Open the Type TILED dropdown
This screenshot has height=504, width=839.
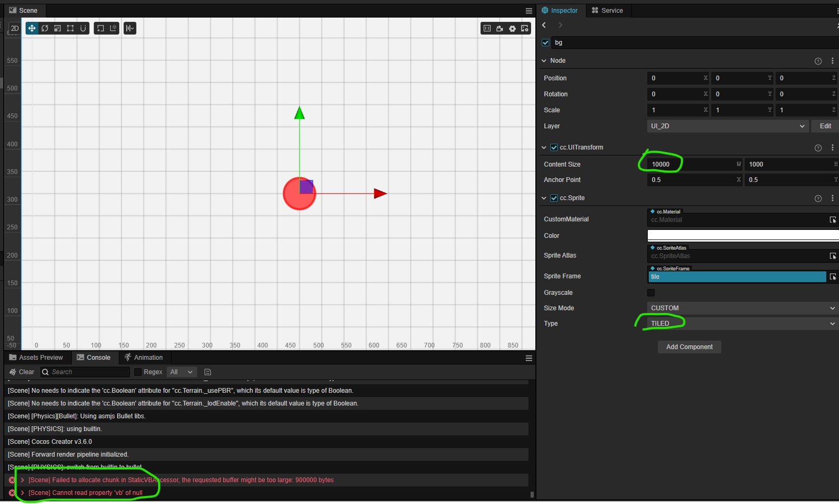[x=743, y=324]
